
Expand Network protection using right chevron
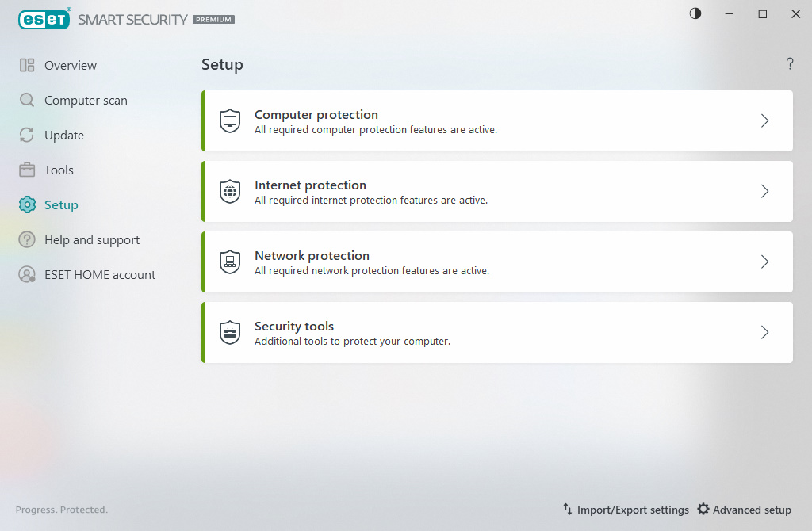765,262
